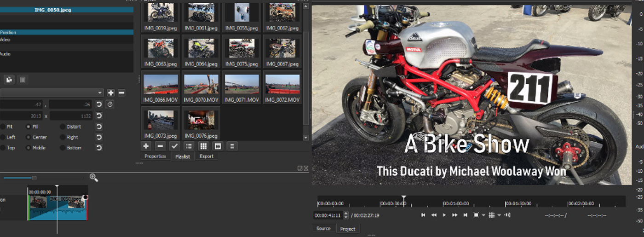Skip to the start of the video

tap(423, 215)
